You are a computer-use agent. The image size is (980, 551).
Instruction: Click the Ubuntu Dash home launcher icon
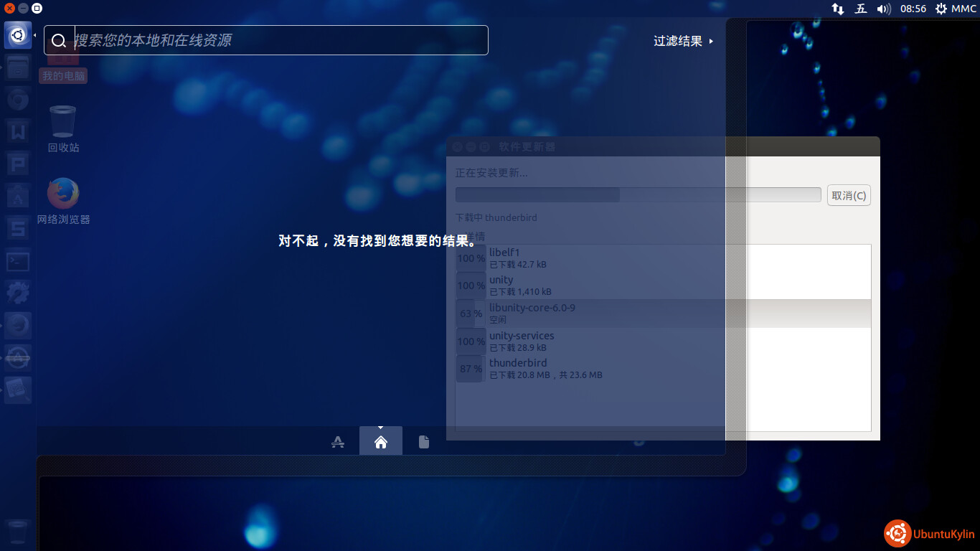18,35
